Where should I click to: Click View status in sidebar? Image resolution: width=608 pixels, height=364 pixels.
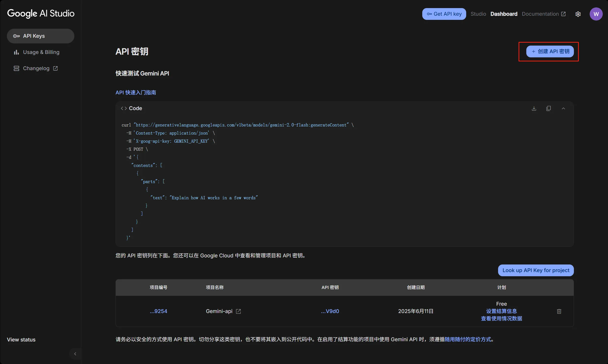pyautogui.click(x=21, y=340)
